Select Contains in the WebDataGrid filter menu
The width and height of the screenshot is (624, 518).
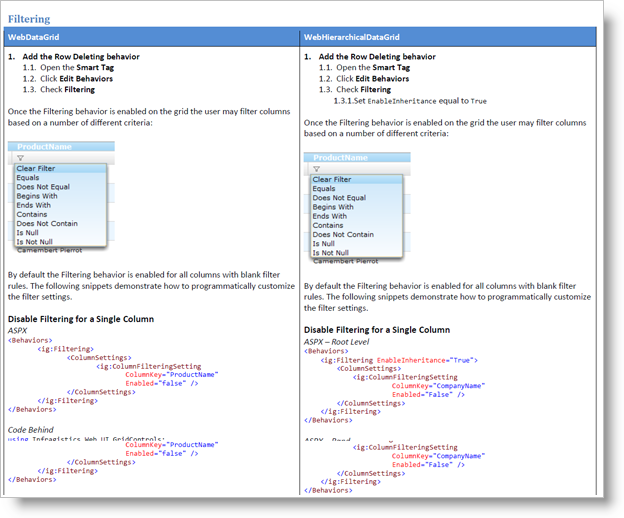(x=32, y=214)
